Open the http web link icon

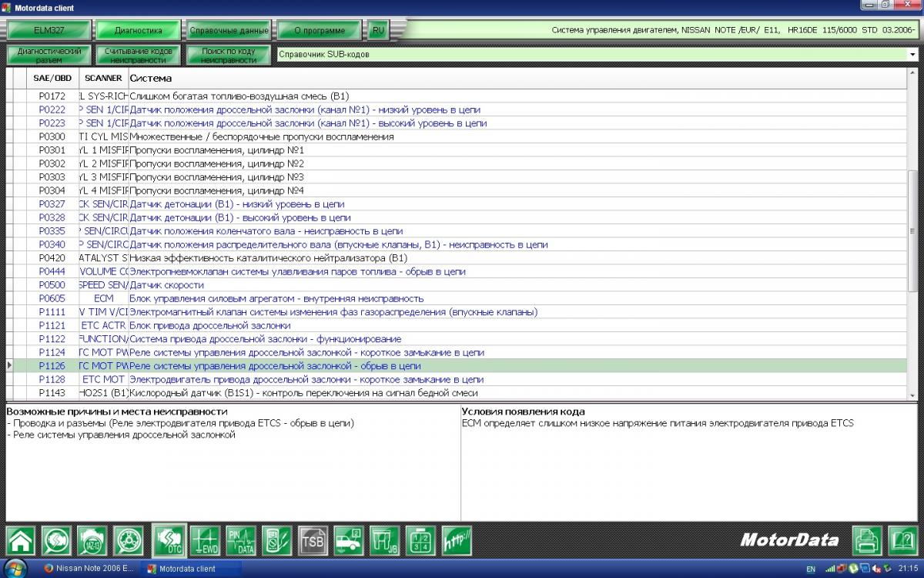(x=457, y=539)
